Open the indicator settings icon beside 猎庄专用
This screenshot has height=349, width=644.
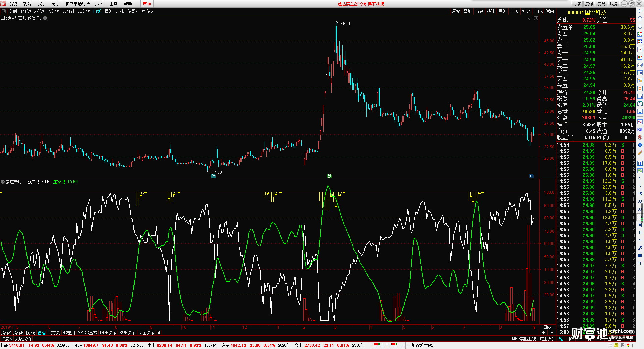[3, 182]
